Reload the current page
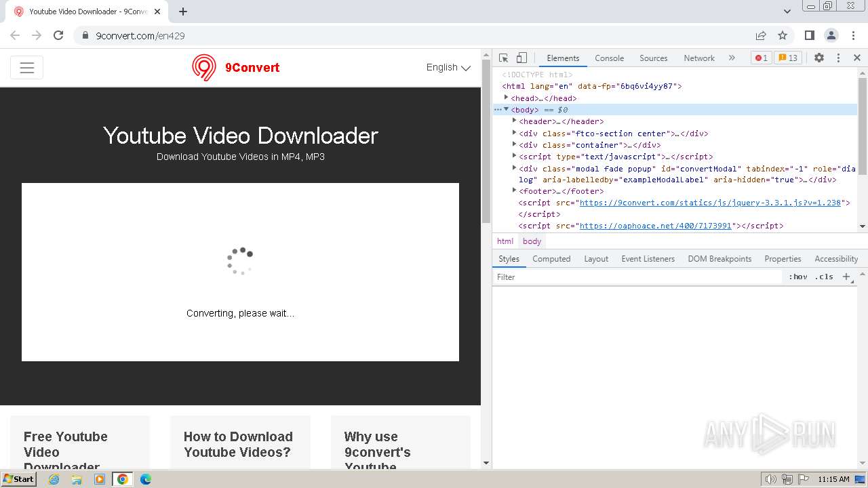Image resolution: width=868 pixels, height=488 pixels. coord(58,35)
